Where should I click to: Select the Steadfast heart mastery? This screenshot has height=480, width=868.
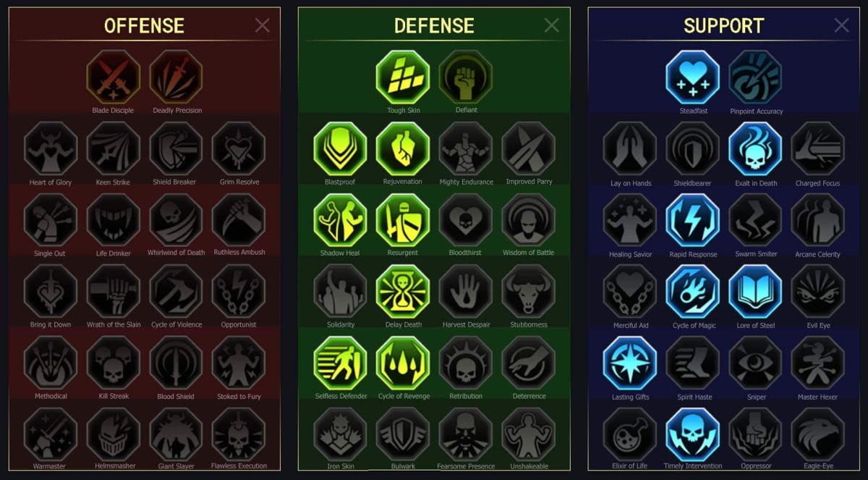pos(692,77)
